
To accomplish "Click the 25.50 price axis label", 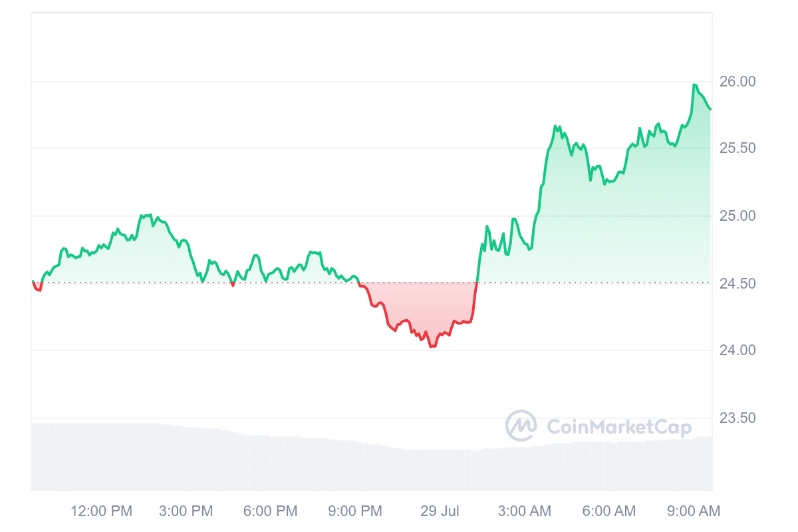I will click(x=737, y=148).
